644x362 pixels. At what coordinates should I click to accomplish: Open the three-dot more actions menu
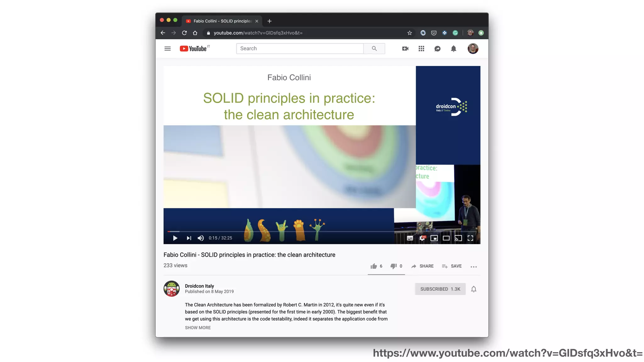pyautogui.click(x=474, y=266)
